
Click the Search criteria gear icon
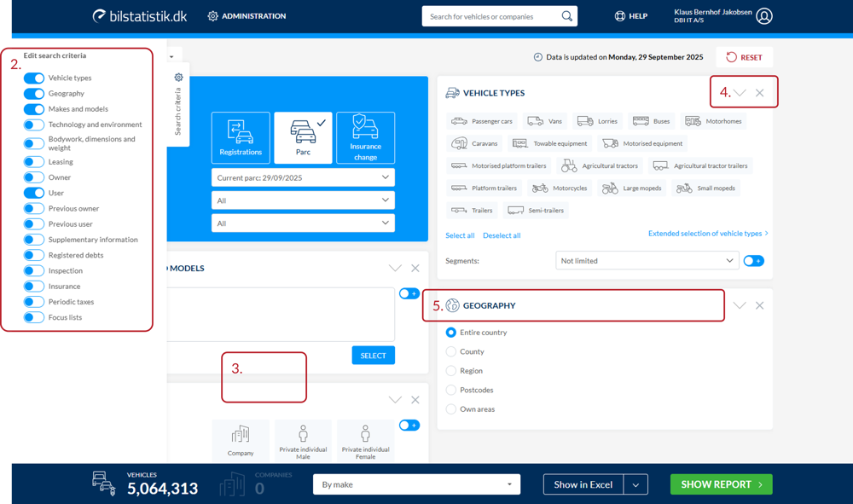click(178, 78)
